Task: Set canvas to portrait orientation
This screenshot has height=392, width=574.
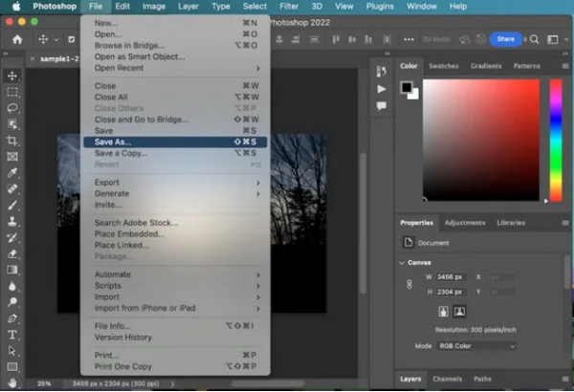Action: (444, 311)
